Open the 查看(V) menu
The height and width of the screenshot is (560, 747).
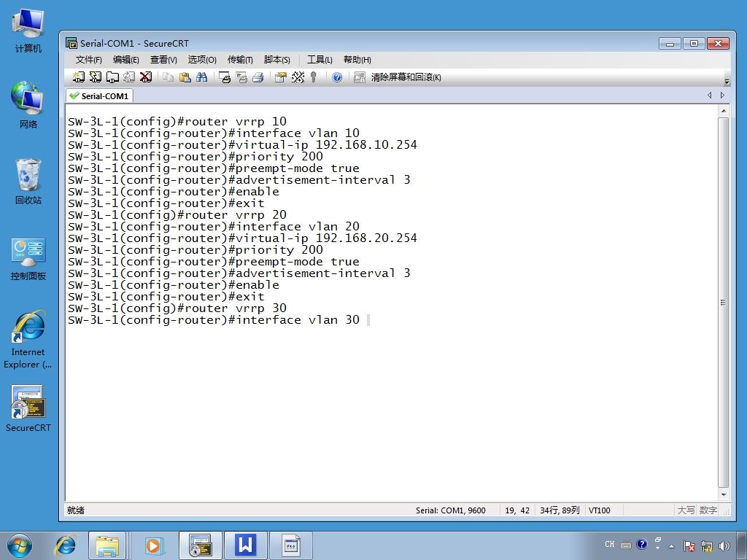[x=163, y=60]
